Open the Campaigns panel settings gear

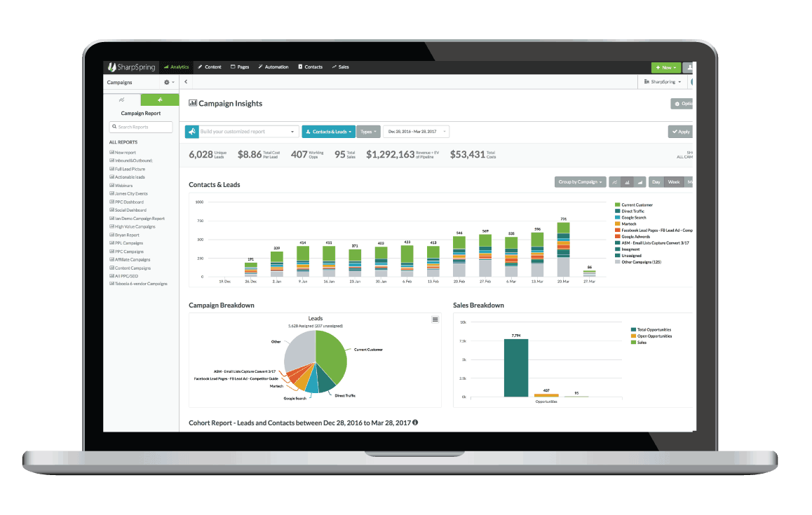[x=167, y=82]
